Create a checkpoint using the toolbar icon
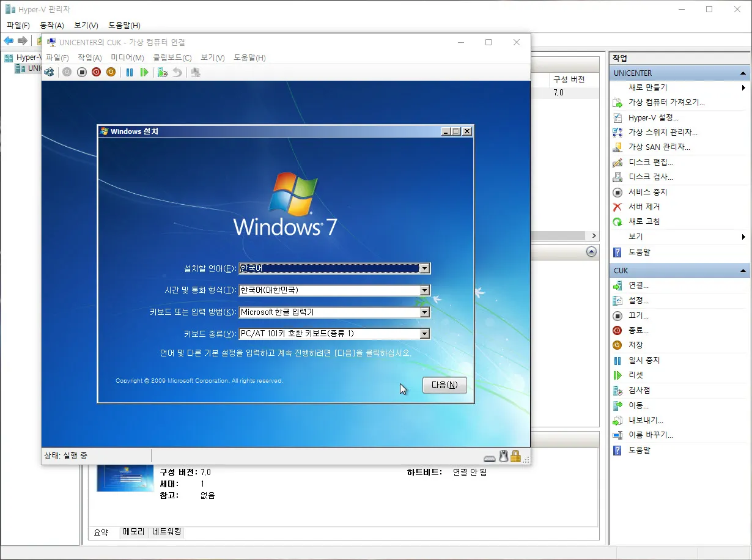Screen dimensions: 752x560 (x=163, y=72)
